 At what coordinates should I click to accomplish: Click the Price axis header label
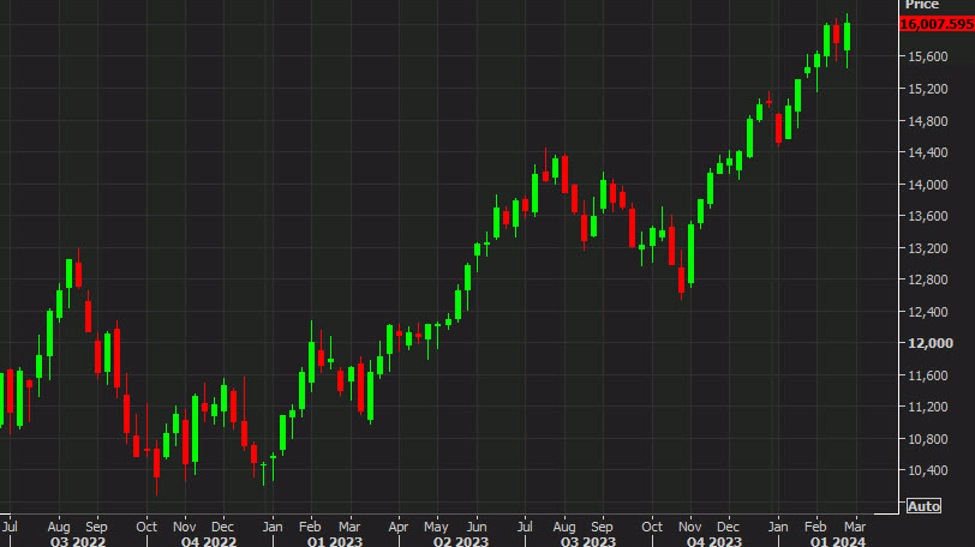[922, 5]
